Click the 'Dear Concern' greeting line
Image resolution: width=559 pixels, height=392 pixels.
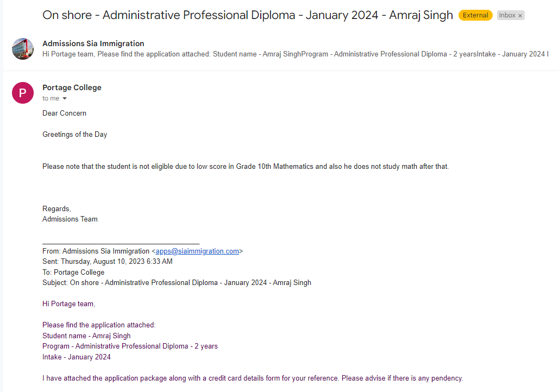64,113
